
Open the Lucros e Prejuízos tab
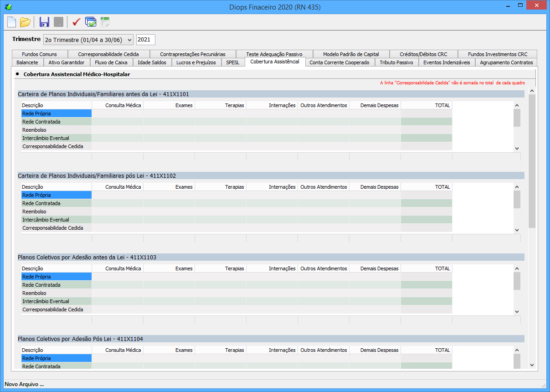tap(196, 62)
